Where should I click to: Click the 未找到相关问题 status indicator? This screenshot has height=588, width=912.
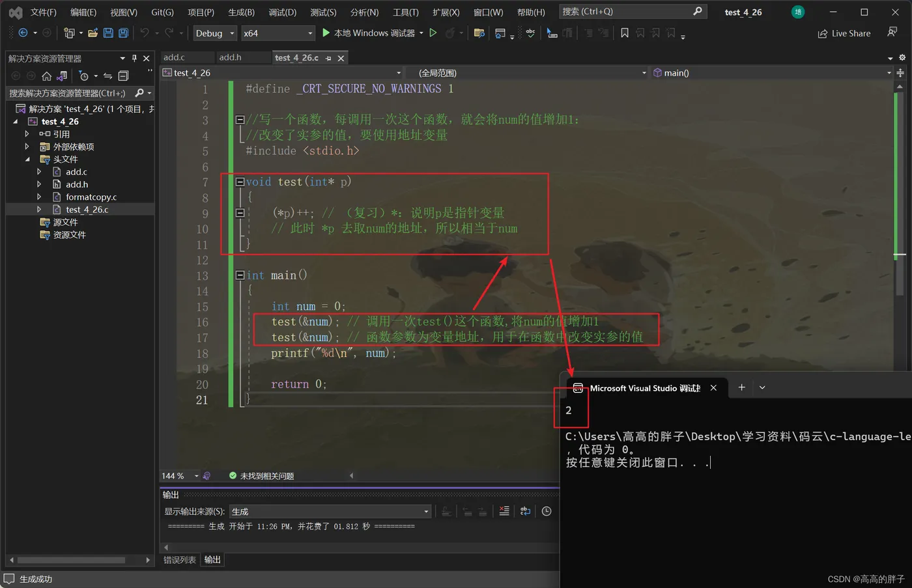click(x=261, y=476)
